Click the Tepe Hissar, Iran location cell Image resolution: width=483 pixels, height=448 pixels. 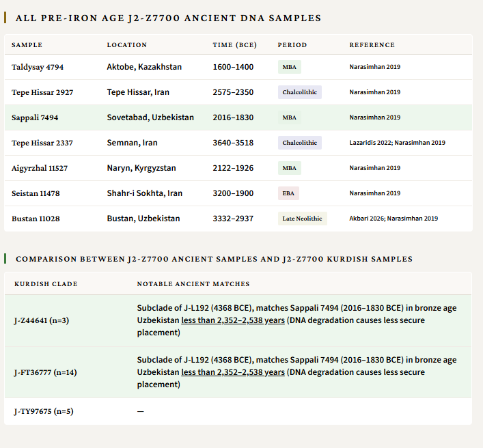[138, 92]
